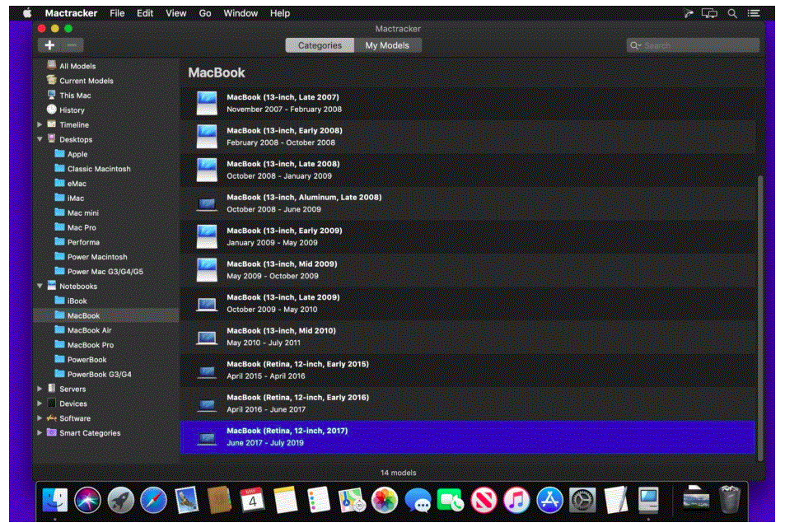
Task: Open Photos from the Dock
Action: 385,500
